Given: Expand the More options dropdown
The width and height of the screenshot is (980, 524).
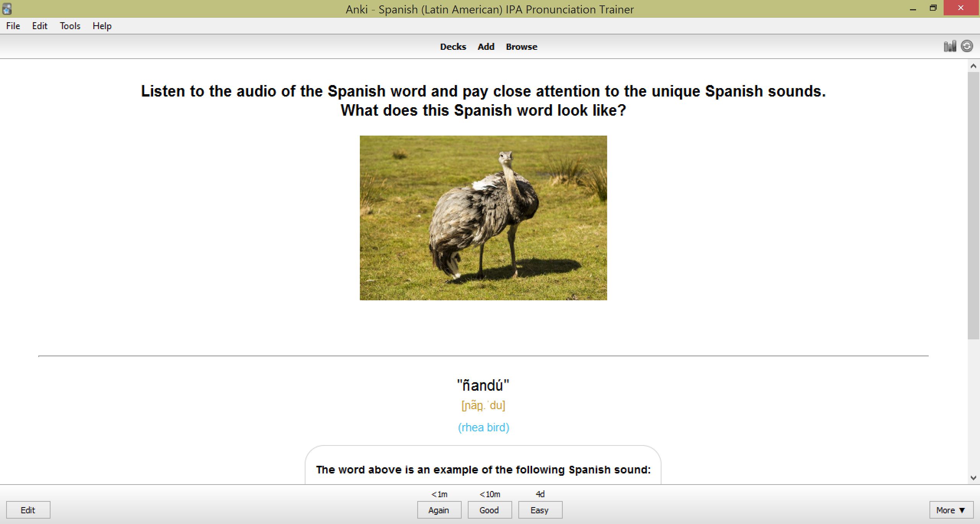Looking at the screenshot, I should tap(951, 510).
